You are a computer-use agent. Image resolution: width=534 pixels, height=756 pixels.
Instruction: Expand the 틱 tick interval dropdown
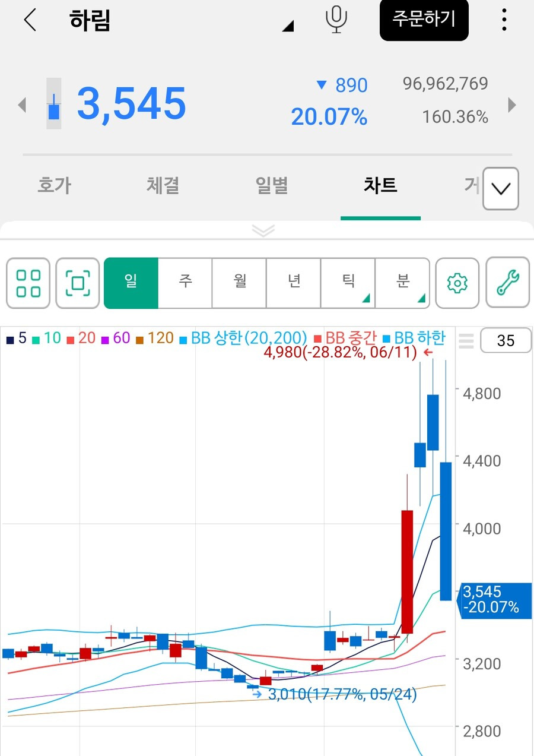(348, 283)
